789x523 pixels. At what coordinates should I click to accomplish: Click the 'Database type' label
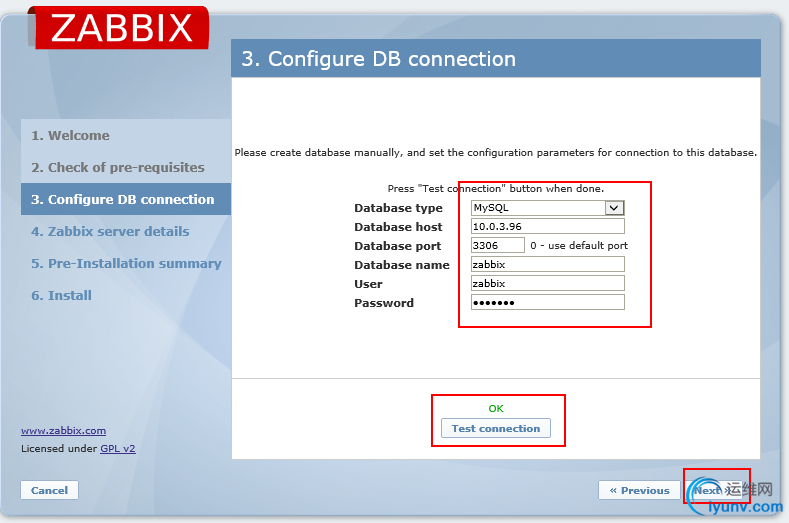[x=398, y=208]
